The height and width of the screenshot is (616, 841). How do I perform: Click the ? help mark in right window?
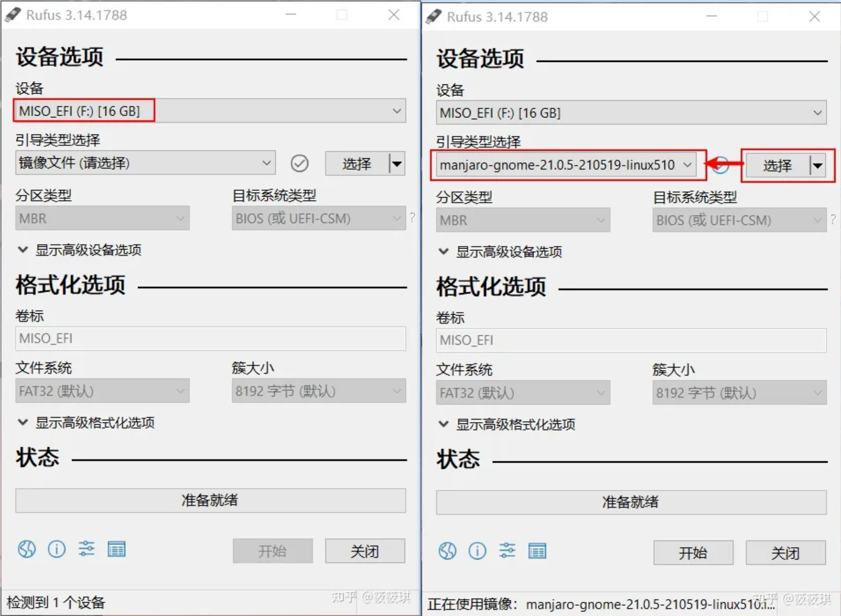click(833, 219)
